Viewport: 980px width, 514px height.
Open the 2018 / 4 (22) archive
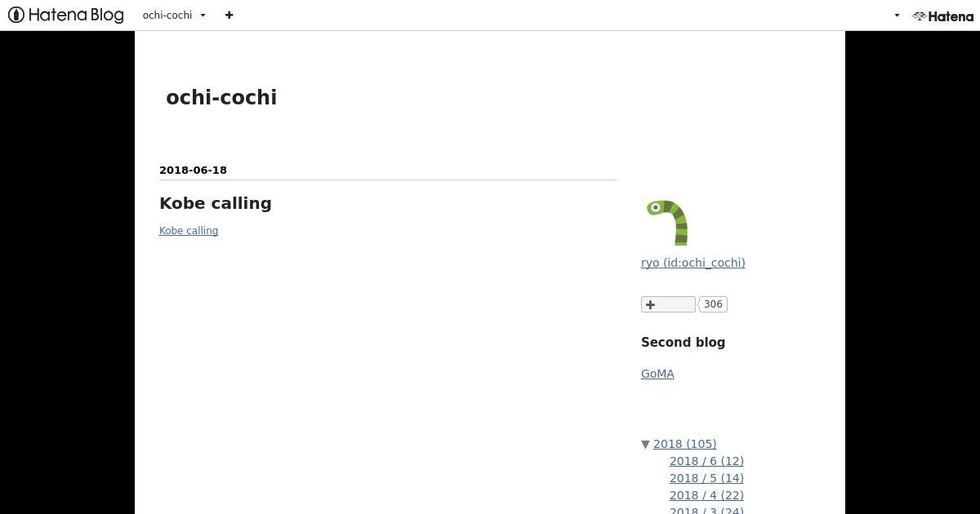[706, 495]
